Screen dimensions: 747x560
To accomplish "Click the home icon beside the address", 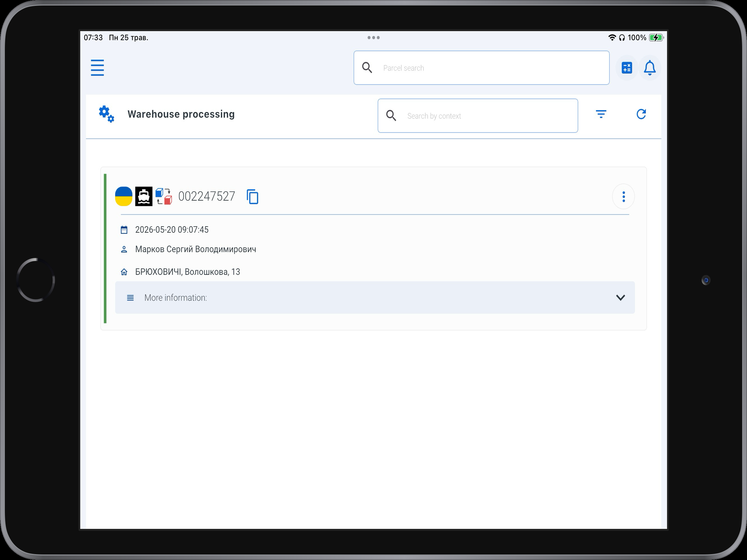I will coord(124,272).
